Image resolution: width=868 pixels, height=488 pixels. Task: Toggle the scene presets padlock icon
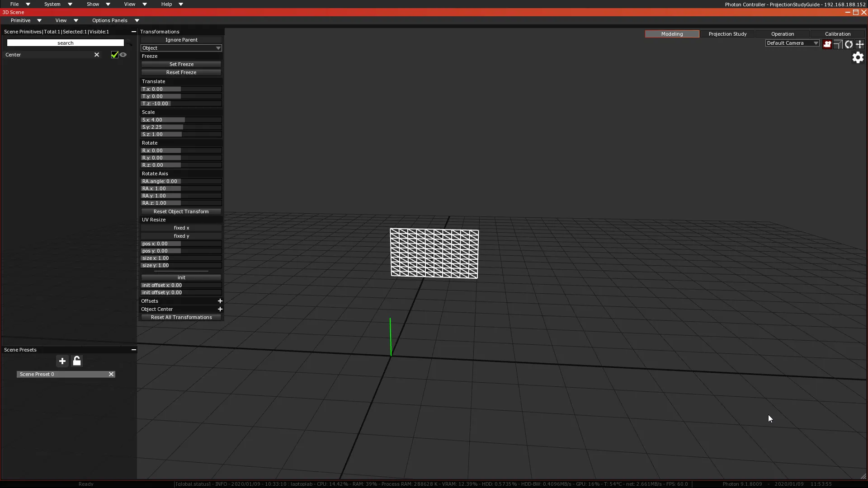(x=77, y=361)
